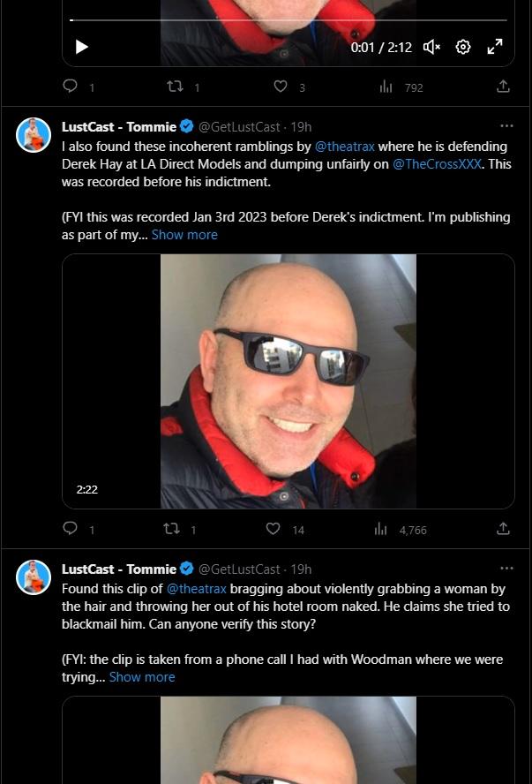Expand the video to fullscreen
Screen dimensions: 532x784
(x=495, y=47)
